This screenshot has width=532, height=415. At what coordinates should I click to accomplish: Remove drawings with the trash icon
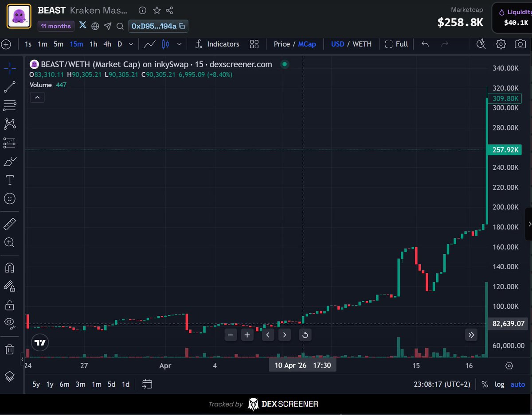coord(10,349)
